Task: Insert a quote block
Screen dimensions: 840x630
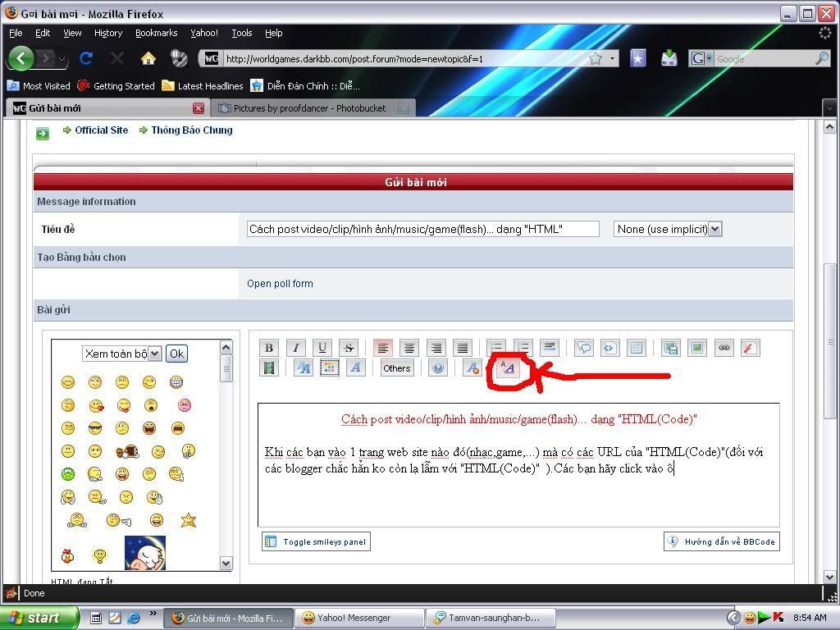Action: pos(583,348)
